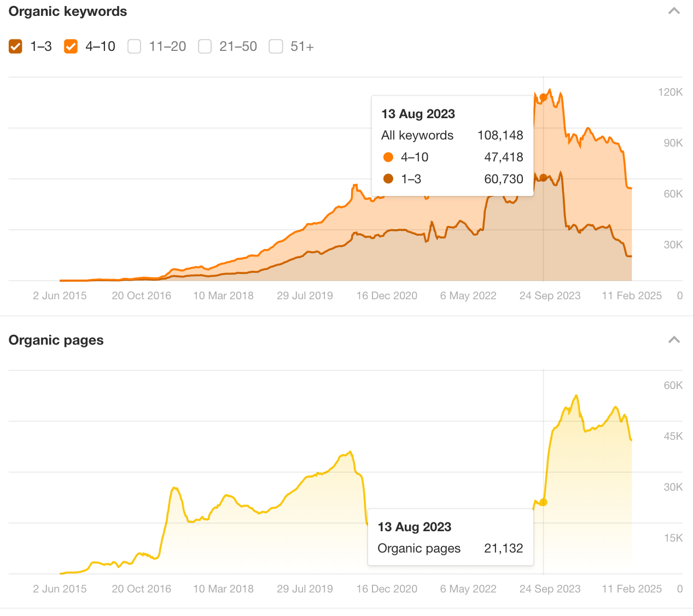Disable the 1–3 position filter
This screenshot has width=693, height=616.
[15, 47]
